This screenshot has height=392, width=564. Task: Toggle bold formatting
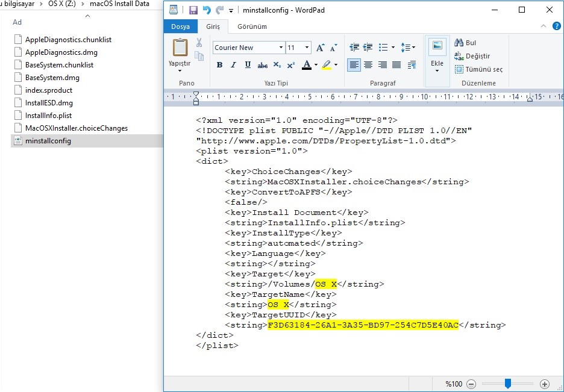point(219,65)
